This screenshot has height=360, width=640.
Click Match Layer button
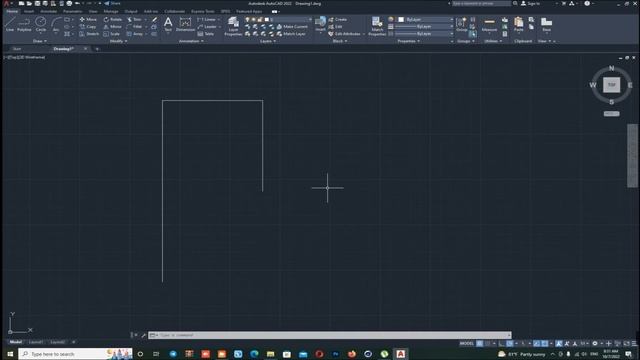[x=291, y=34]
